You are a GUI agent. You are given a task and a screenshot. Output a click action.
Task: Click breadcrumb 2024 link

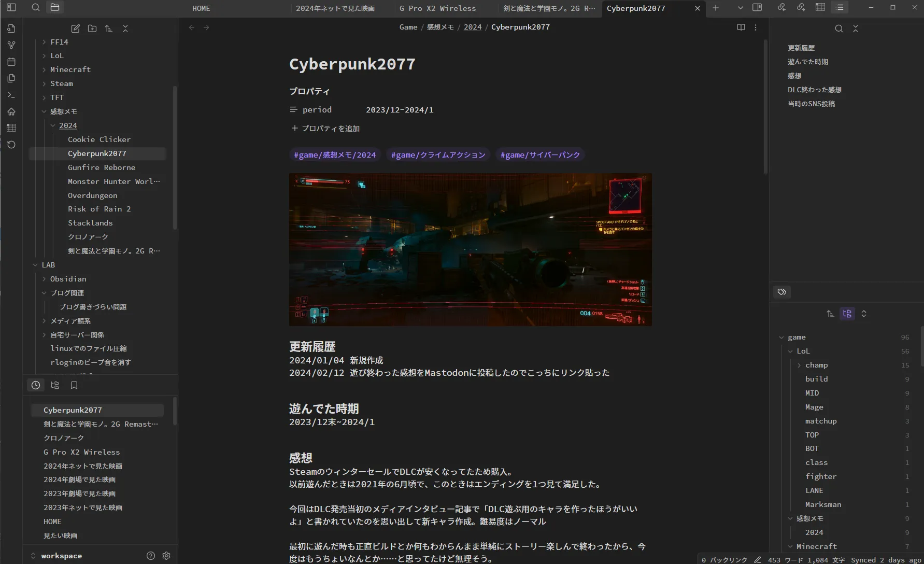(473, 27)
